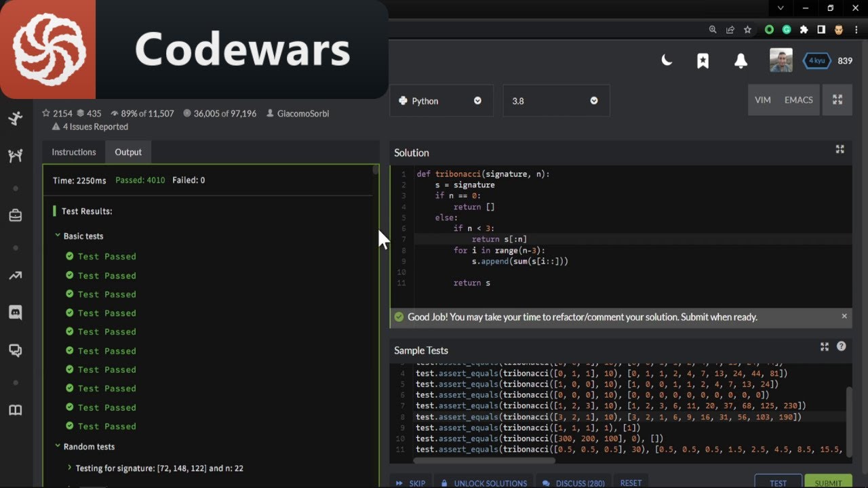Expand the Sample Tests panel
The width and height of the screenshot is (868, 488).
coord(825,346)
